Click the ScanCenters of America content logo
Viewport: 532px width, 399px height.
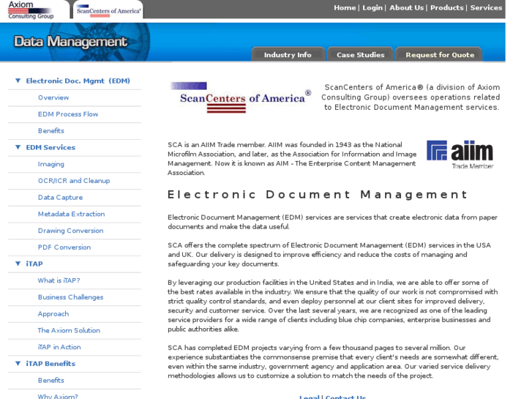coord(241,97)
